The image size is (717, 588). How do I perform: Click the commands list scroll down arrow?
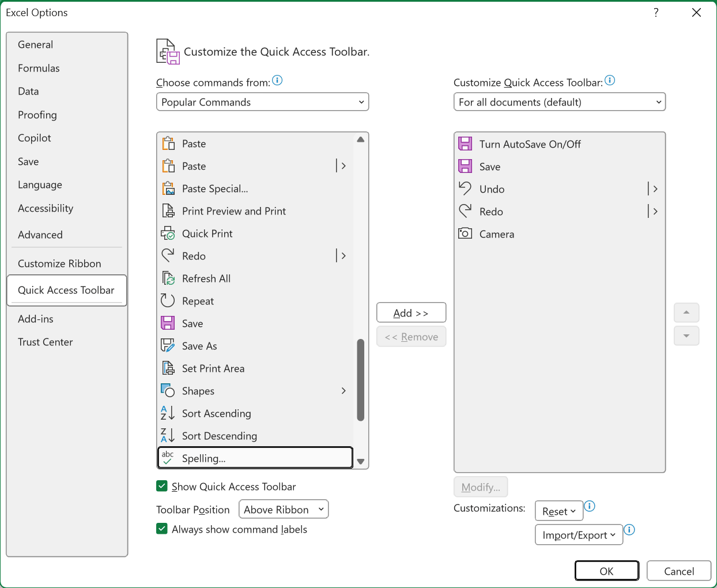361,462
